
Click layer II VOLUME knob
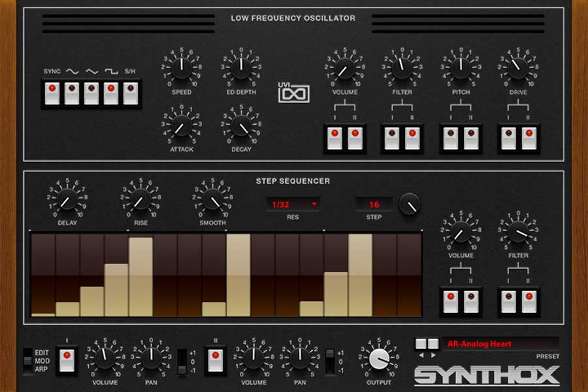point(253,358)
